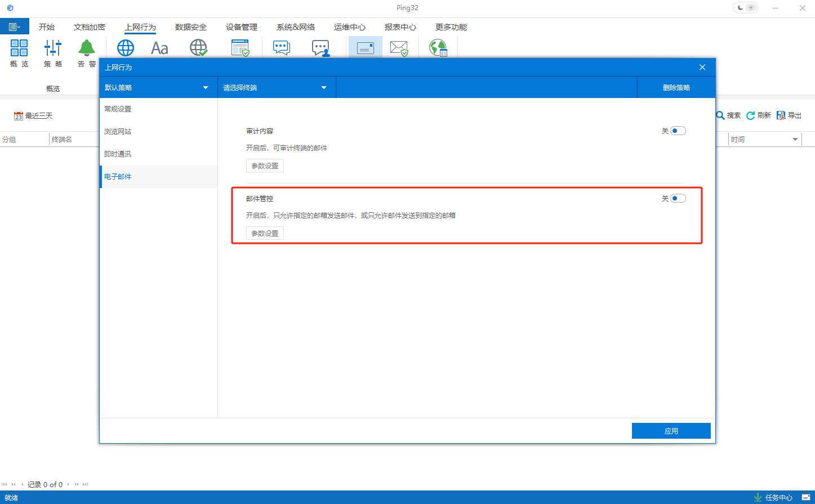Switch to the 数据安全 ribbon tab
This screenshot has height=504, width=815.
pos(191,27)
